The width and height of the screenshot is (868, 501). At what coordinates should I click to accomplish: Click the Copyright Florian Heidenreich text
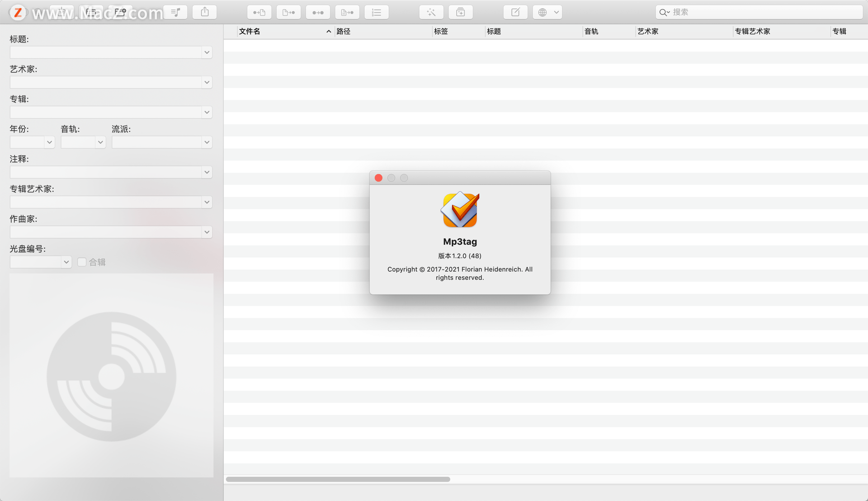point(460,274)
